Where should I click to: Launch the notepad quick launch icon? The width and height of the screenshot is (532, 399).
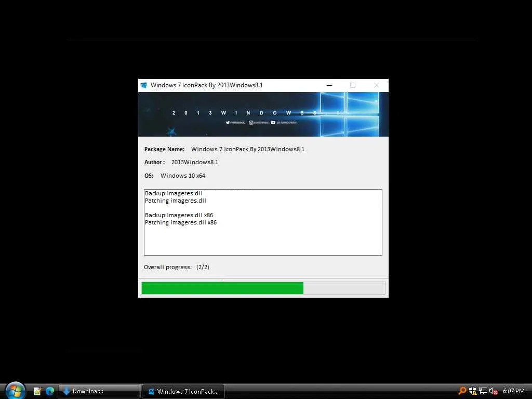(37, 391)
